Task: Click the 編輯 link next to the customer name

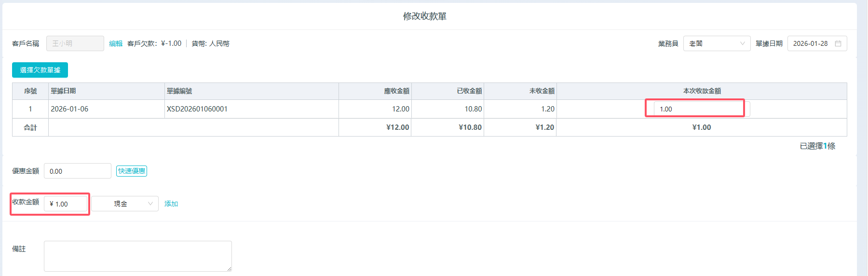Action: click(116, 43)
